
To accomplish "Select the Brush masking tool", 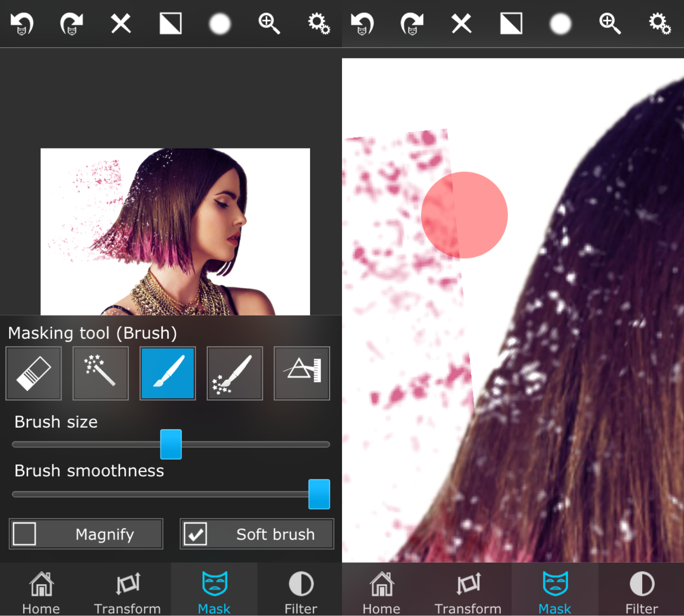I will tap(168, 373).
